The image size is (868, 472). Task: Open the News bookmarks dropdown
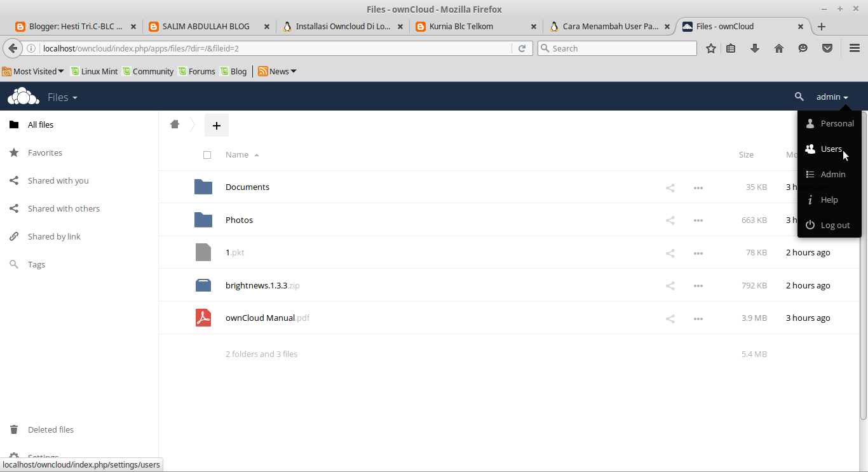tap(277, 71)
